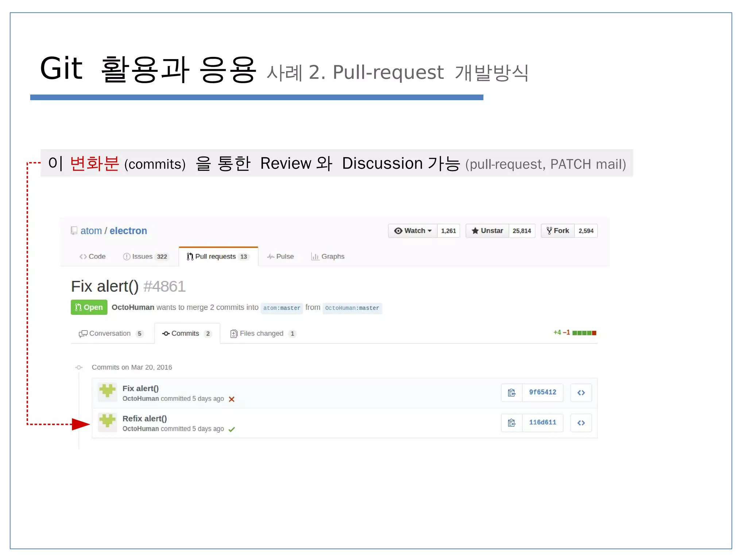
Task: Click the Fork button
Action: click(558, 231)
